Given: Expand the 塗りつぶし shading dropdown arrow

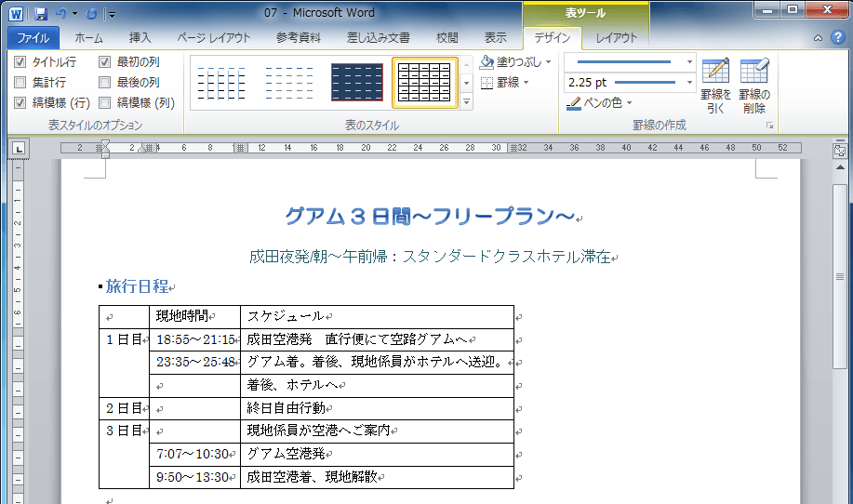Looking at the screenshot, I should (549, 62).
